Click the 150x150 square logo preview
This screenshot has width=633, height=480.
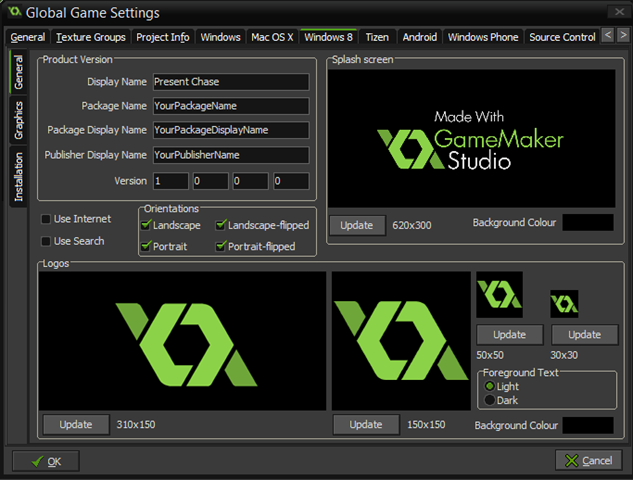[401, 341]
